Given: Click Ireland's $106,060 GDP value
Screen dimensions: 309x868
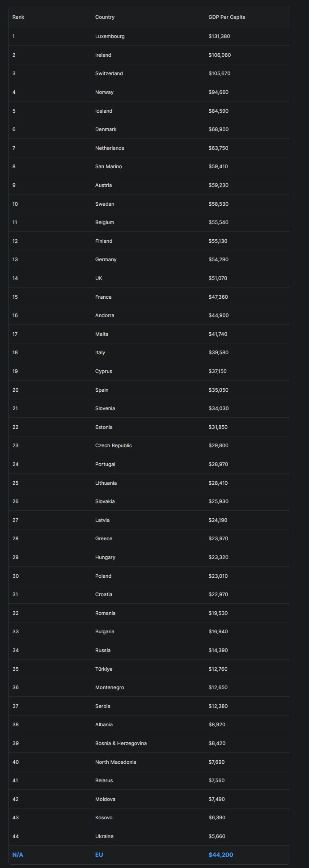Looking at the screenshot, I should click(x=220, y=55).
